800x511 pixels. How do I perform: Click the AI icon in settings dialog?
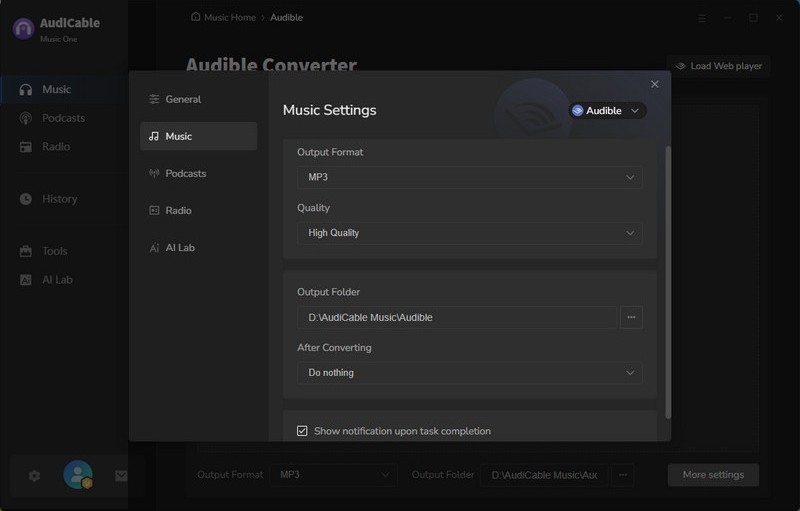point(154,248)
